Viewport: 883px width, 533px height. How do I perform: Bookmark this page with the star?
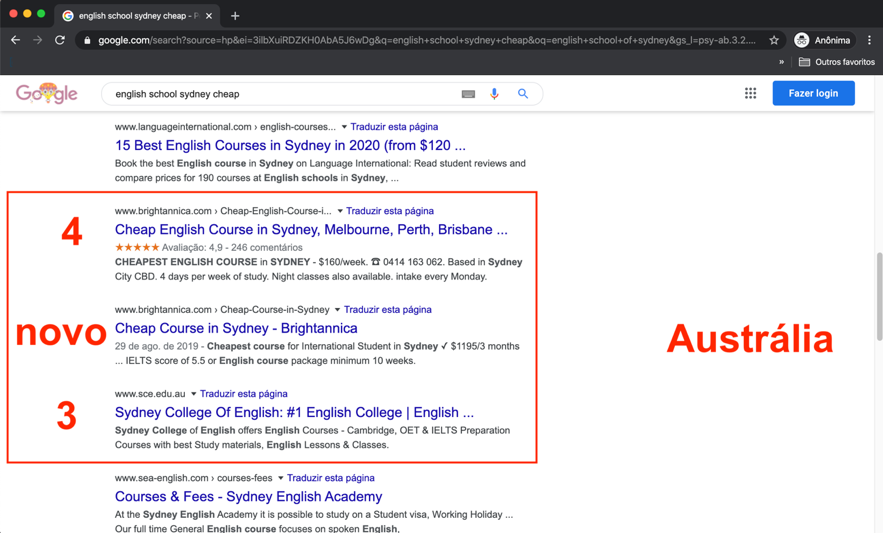point(774,40)
